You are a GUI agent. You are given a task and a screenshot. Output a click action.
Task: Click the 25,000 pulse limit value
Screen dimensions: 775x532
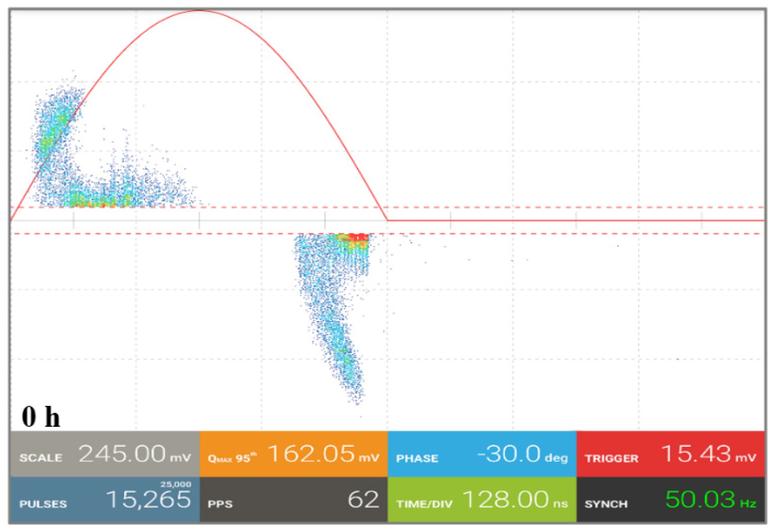pyautogui.click(x=176, y=484)
